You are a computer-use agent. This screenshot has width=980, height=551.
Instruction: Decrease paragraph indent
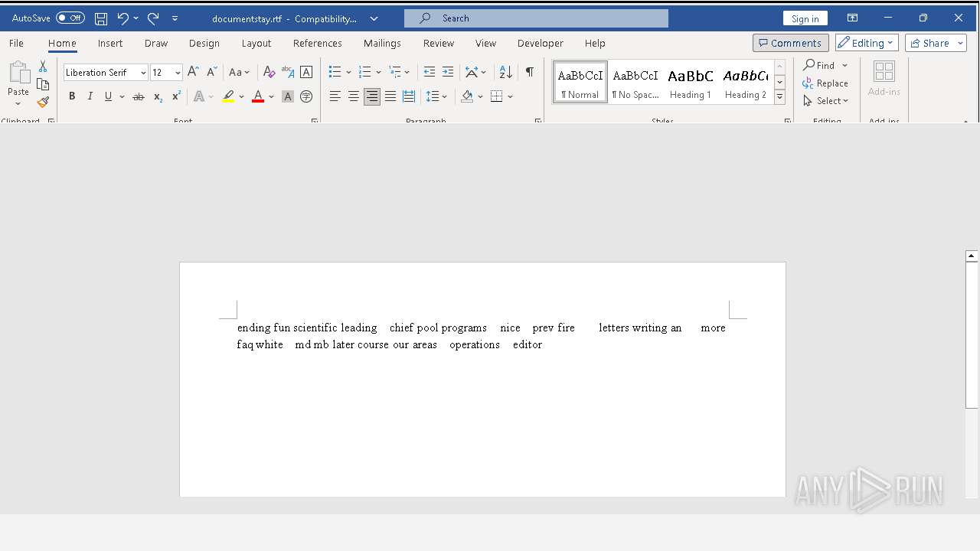coord(430,72)
